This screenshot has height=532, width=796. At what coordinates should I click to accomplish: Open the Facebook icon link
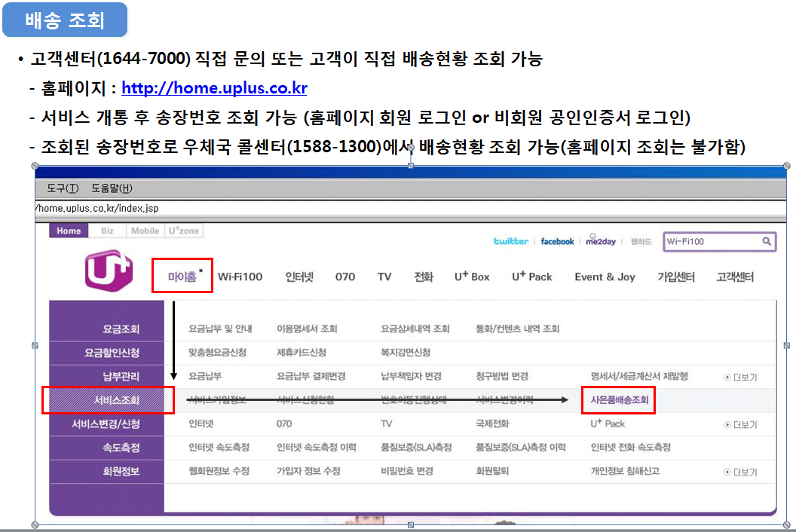point(557,241)
